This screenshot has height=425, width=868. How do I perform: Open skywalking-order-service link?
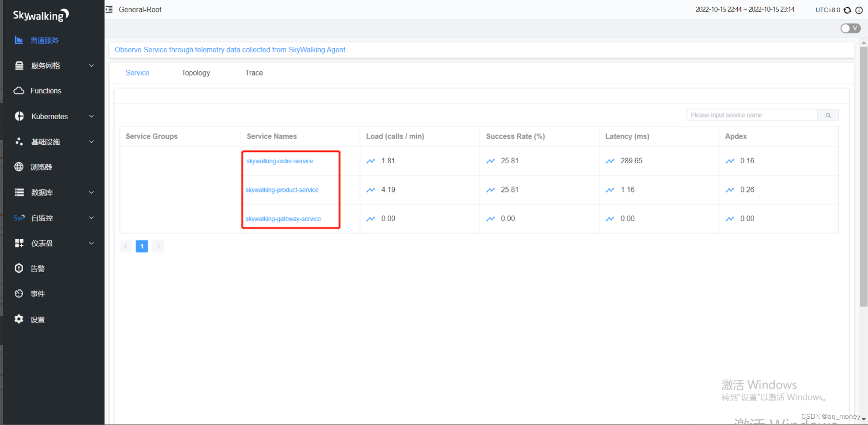[280, 161]
